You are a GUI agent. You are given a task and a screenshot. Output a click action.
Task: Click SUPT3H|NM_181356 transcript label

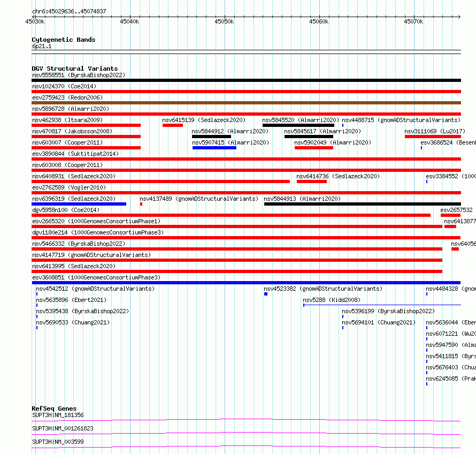58,415
